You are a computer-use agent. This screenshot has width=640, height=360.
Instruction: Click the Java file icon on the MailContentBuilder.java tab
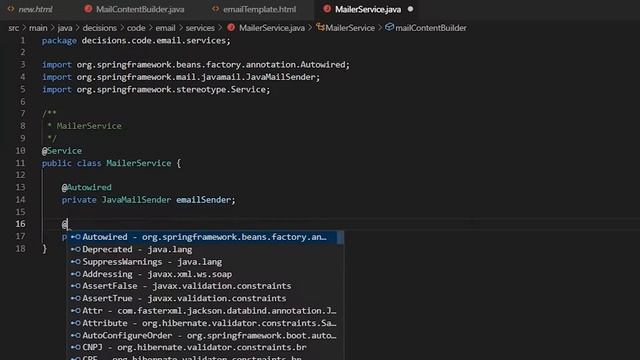pyautogui.click(x=88, y=9)
